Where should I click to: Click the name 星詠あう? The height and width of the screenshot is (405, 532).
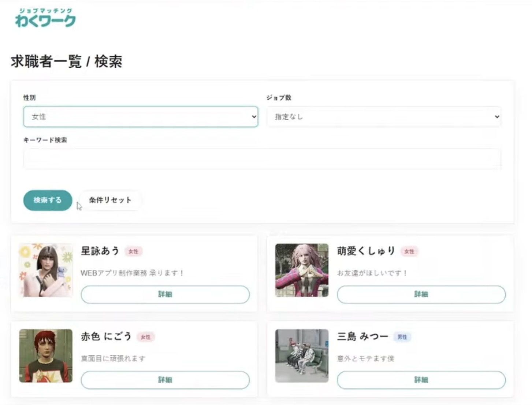pos(100,251)
